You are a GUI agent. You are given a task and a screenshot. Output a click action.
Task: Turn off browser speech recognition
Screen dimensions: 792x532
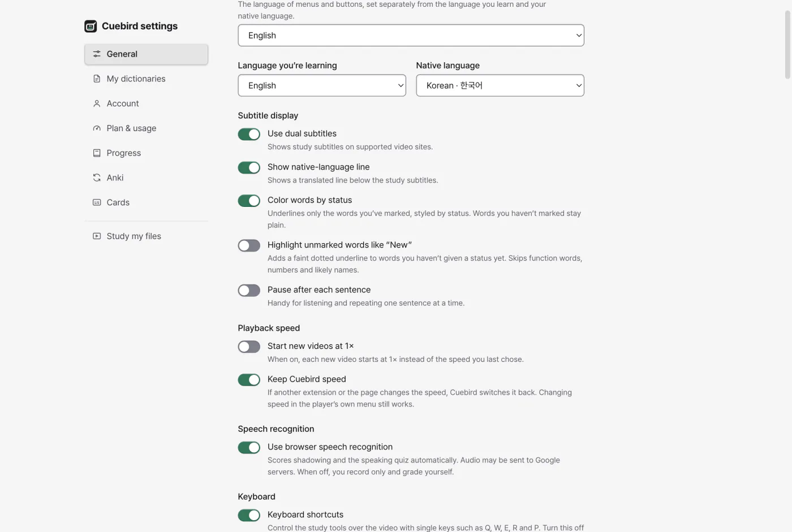pyautogui.click(x=249, y=448)
